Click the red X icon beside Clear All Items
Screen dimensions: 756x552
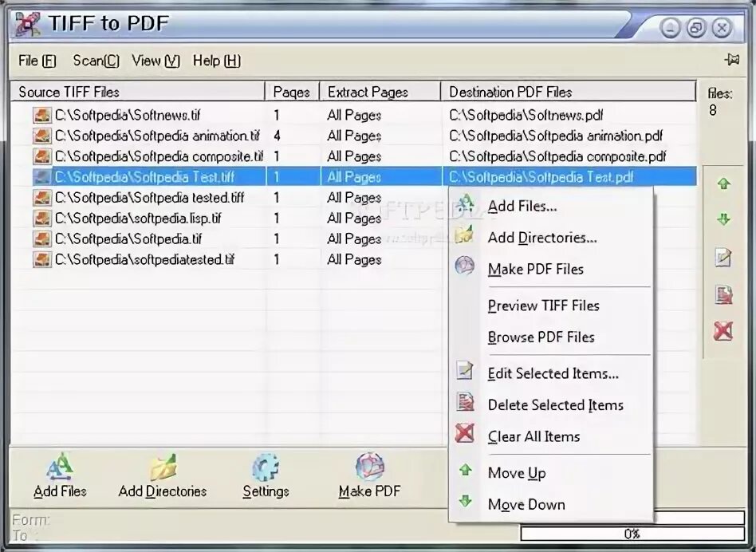[465, 433]
